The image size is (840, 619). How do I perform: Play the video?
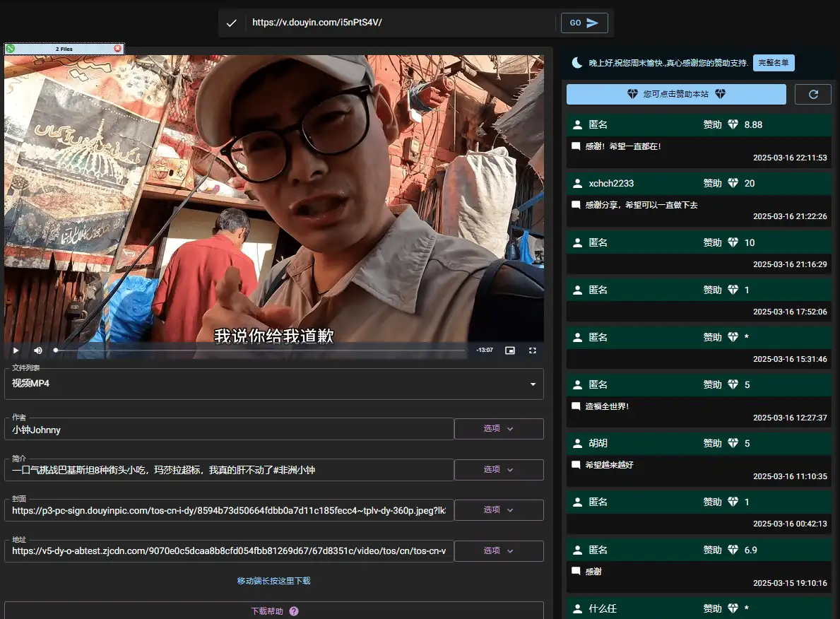point(16,350)
